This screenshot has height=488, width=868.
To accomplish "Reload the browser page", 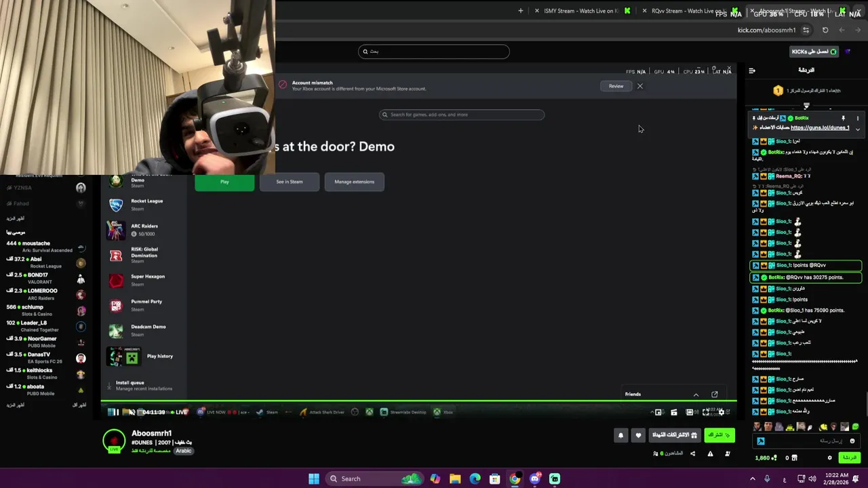I will (x=825, y=30).
